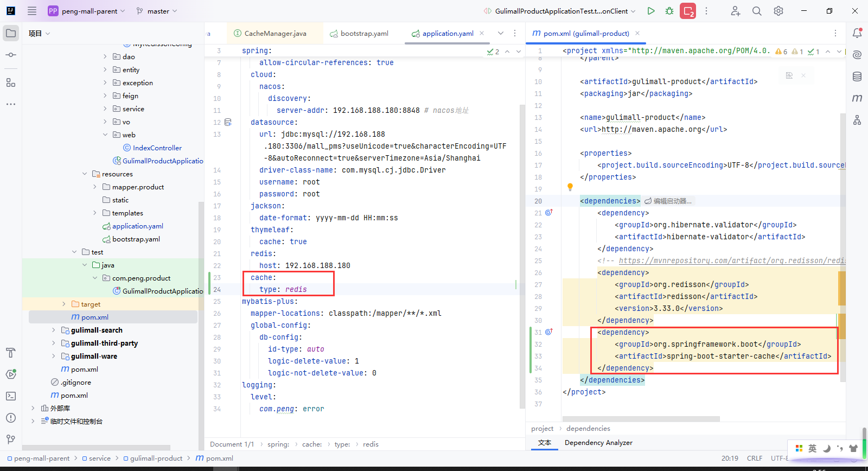Open the Maven tool window
Image resolution: width=868 pixels, height=471 pixels.
[857, 98]
